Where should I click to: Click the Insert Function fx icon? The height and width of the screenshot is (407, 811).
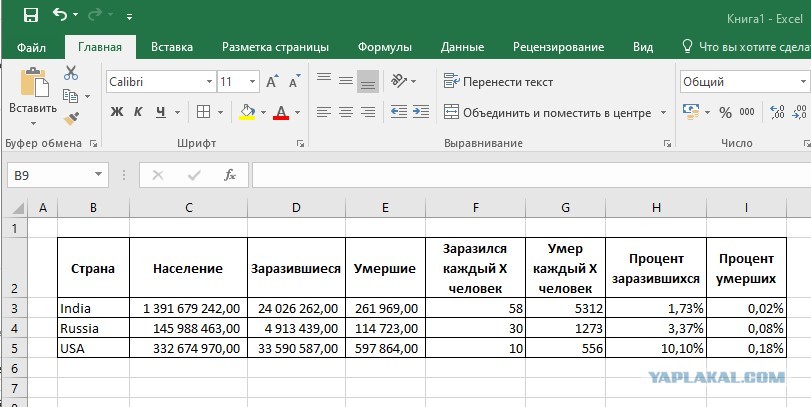(x=230, y=175)
